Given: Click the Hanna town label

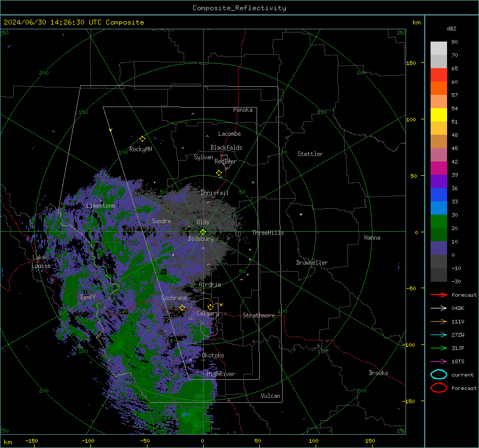Looking at the screenshot, I should click(372, 238).
